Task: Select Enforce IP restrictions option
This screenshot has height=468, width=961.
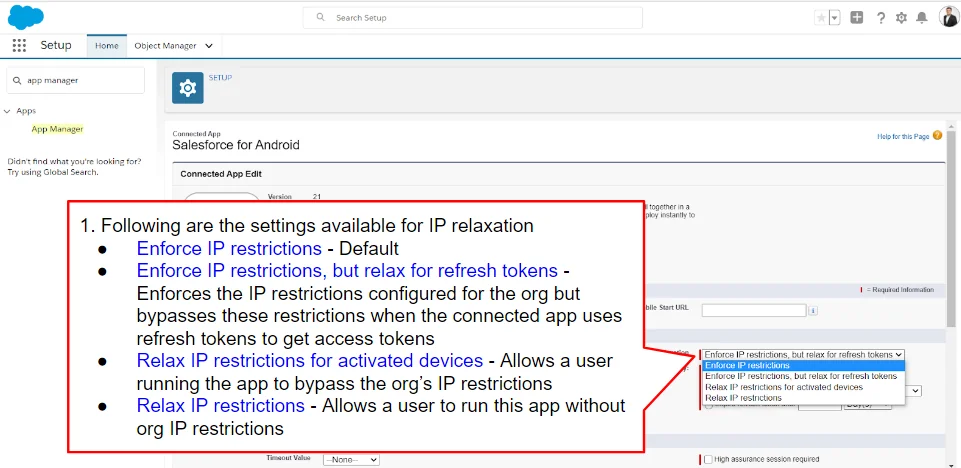Action: click(803, 366)
